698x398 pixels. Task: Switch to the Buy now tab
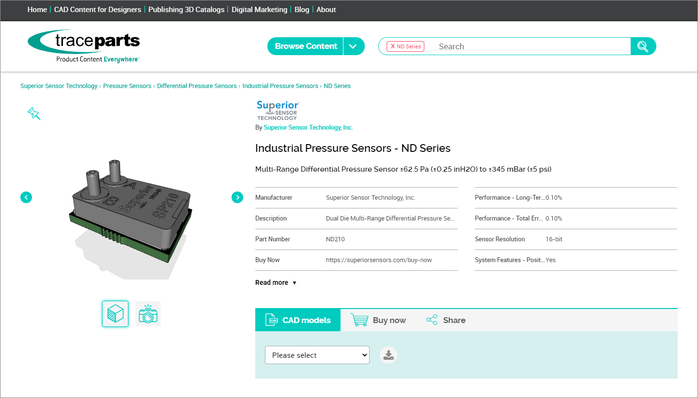(378, 320)
